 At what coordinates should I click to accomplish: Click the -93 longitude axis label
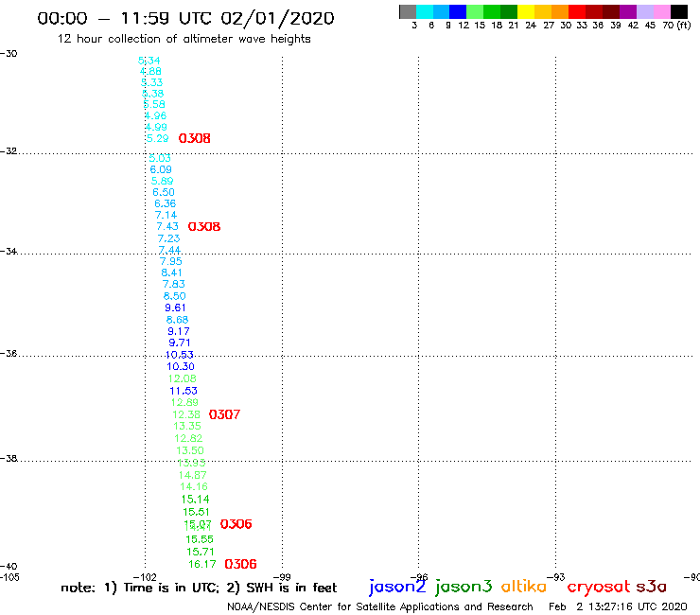click(556, 577)
